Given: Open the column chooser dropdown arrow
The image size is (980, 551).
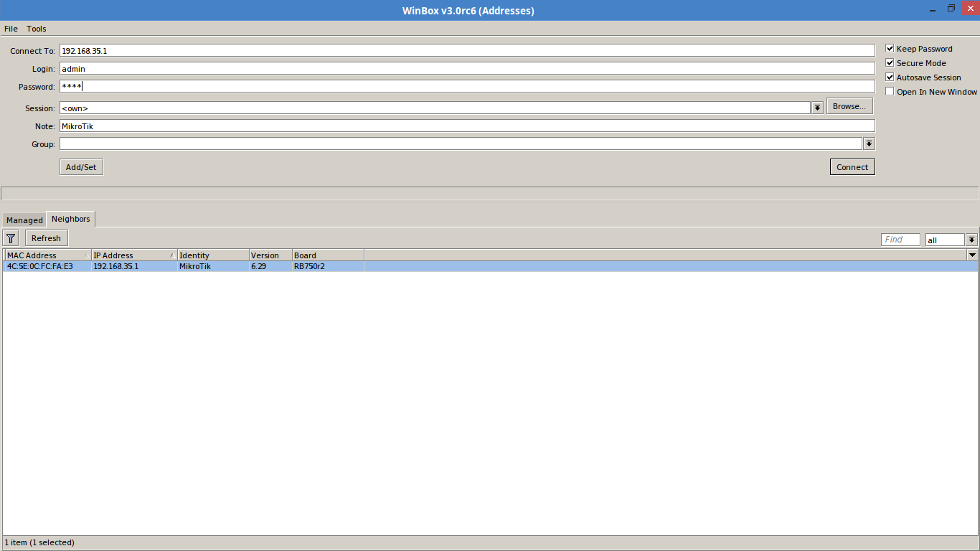Looking at the screenshot, I should click(x=972, y=255).
